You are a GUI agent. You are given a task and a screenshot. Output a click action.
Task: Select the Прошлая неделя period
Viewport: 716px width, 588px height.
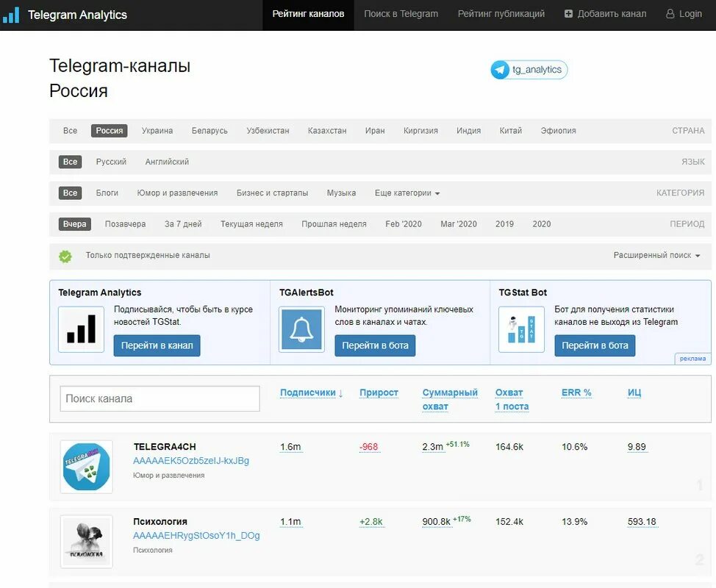point(334,223)
